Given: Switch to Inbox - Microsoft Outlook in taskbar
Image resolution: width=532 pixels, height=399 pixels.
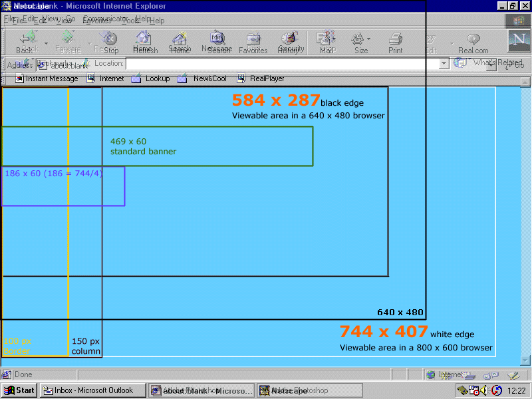Looking at the screenshot, I should pyautogui.click(x=92, y=390).
